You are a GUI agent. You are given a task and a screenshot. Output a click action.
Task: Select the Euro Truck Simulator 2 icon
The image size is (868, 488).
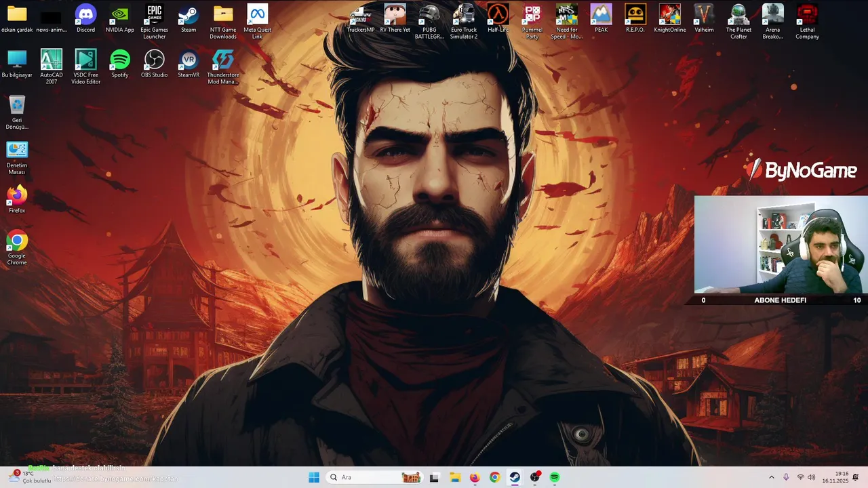coord(464,22)
